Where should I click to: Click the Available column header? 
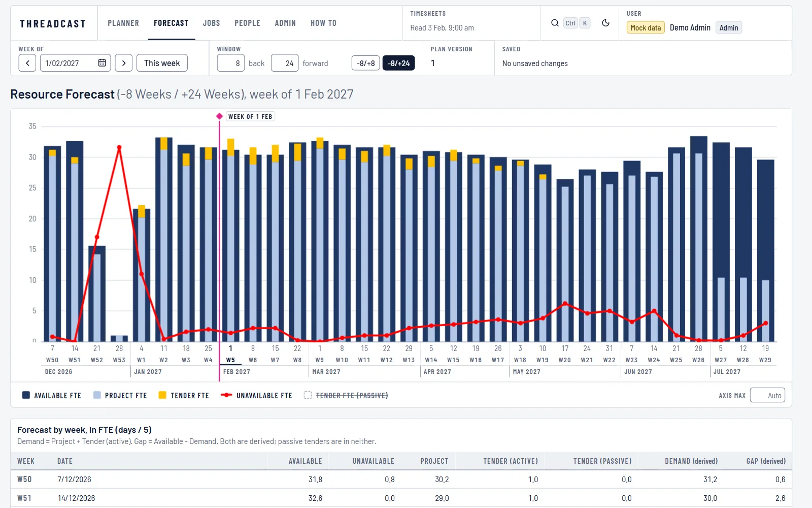pos(306,461)
